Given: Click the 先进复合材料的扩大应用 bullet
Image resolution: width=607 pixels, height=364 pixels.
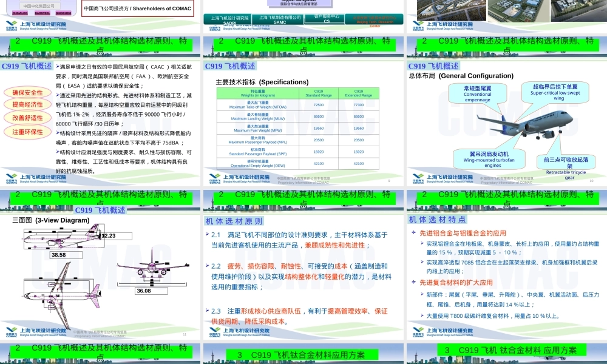Looking at the screenshot, I should (x=456, y=283).
